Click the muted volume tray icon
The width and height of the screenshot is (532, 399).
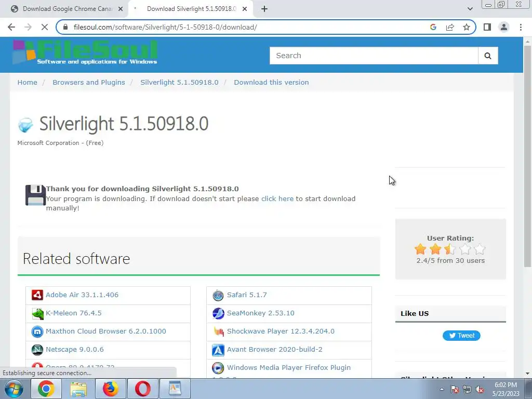[480, 390]
